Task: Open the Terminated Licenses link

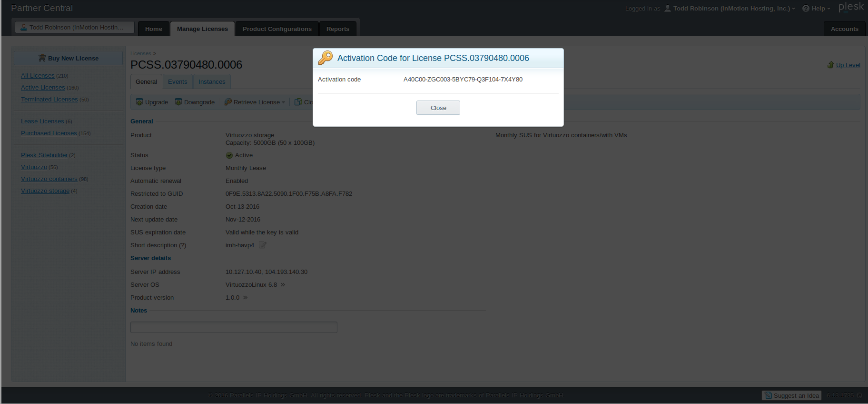Action: [49, 100]
